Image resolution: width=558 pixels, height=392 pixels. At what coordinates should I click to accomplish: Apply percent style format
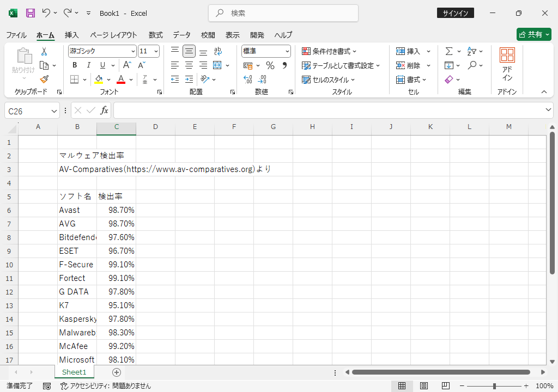click(x=270, y=65)
